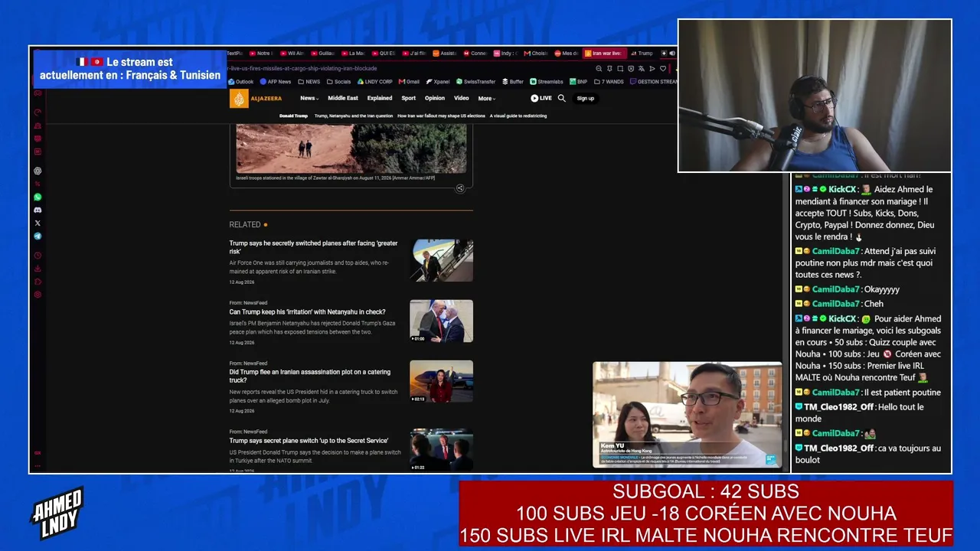This screenshot has width=980, height=551.
Task: Click the heart bookmark icon in address bar
Action: click(x=663, y=68)
